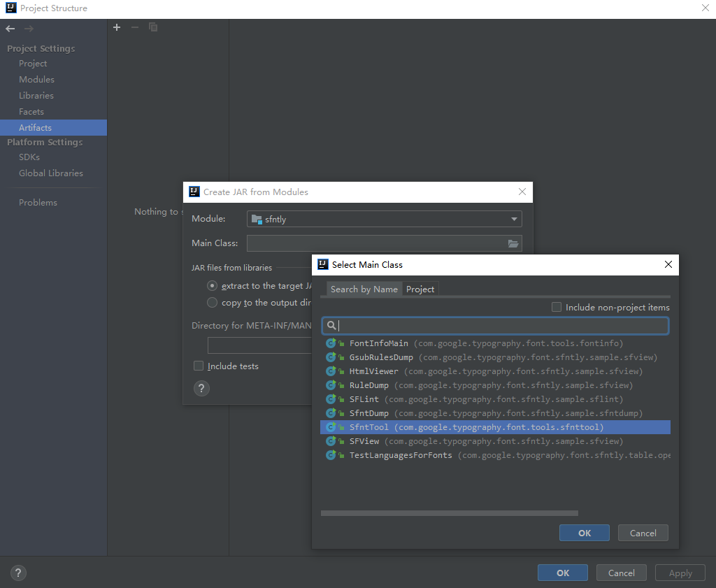Toggle the Include tests checkbox
Screen dimensions: 716x588
[x=199, y=366]
